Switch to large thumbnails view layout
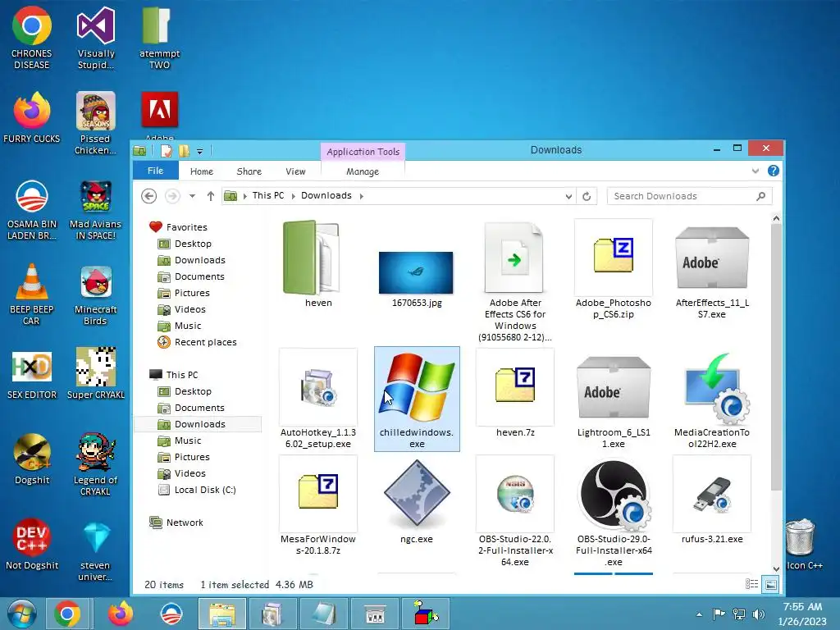The image size is (840, 630). (x=770, y=584)
